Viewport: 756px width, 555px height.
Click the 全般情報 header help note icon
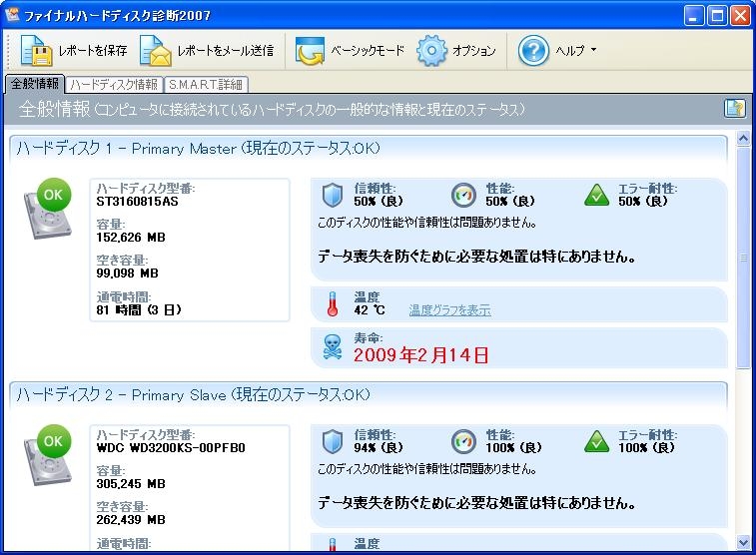pyautogui.click(x=734, y=109)
